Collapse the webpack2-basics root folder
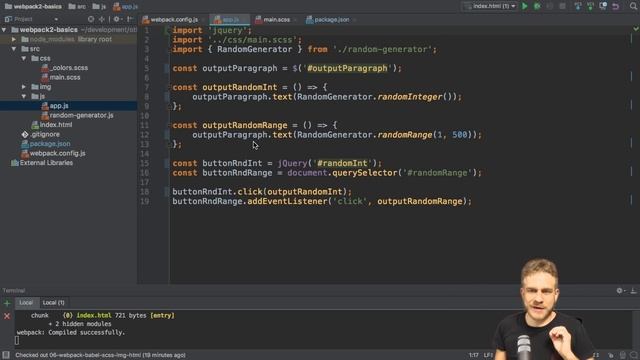Viewport: 640px width, 360px height. (x=4, y=30)
